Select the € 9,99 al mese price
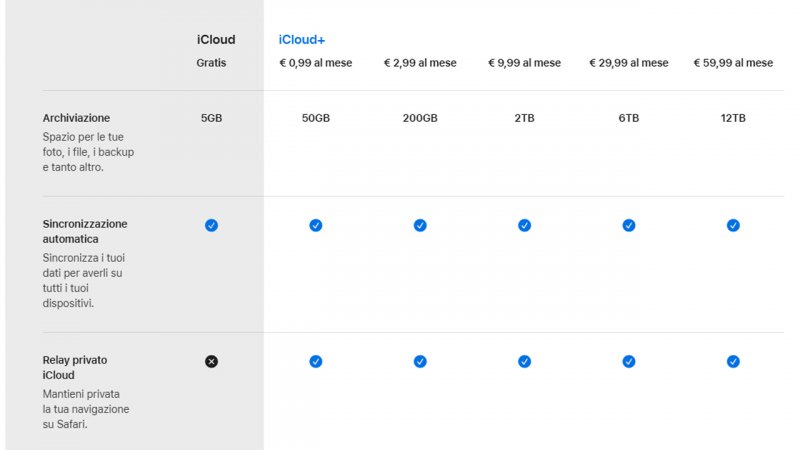Image resolution: width=800 pixels, height=450 pixels. coord(524,63)
